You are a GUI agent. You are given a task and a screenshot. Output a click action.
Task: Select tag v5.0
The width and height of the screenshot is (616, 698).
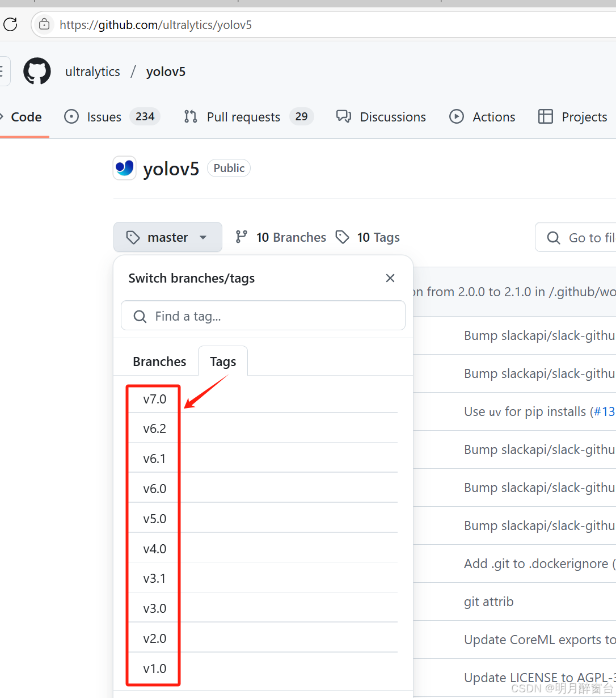coord(263,519)
